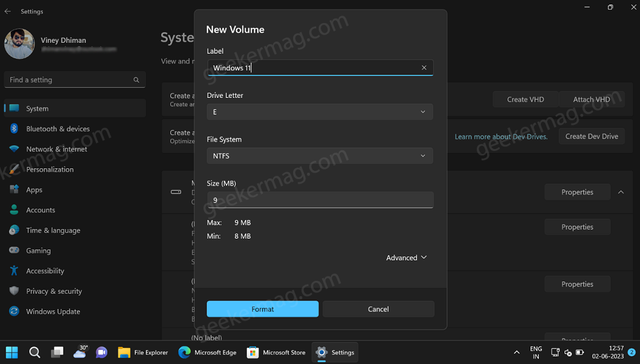Click ENG IN language indicator

coord(536,352)
